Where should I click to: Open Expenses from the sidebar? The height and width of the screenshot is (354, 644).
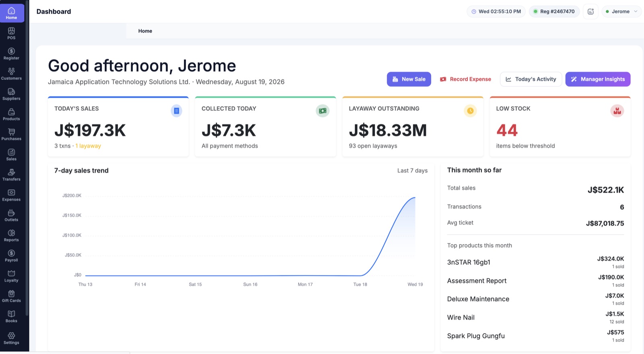[11, 195]
